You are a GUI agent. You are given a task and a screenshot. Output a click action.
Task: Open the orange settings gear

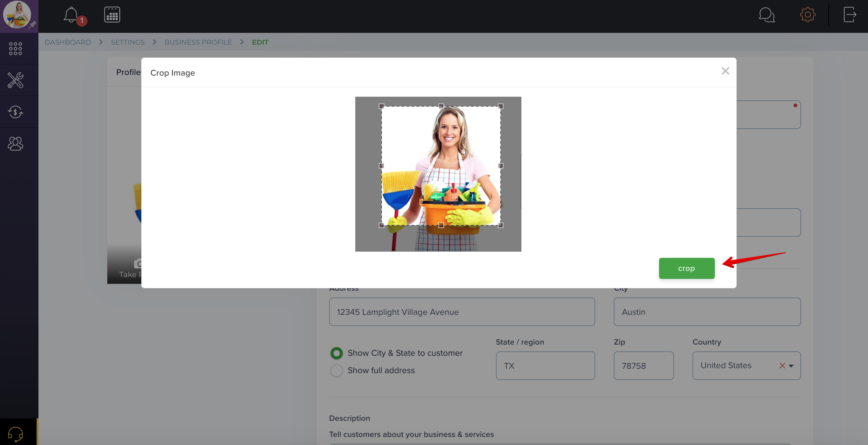[808, 15]
